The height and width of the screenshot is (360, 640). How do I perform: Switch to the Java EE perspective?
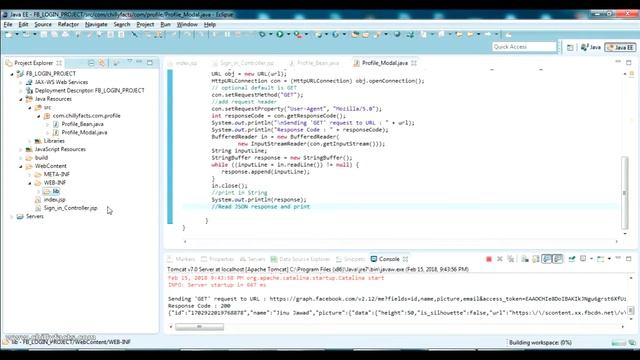[620, 47]
